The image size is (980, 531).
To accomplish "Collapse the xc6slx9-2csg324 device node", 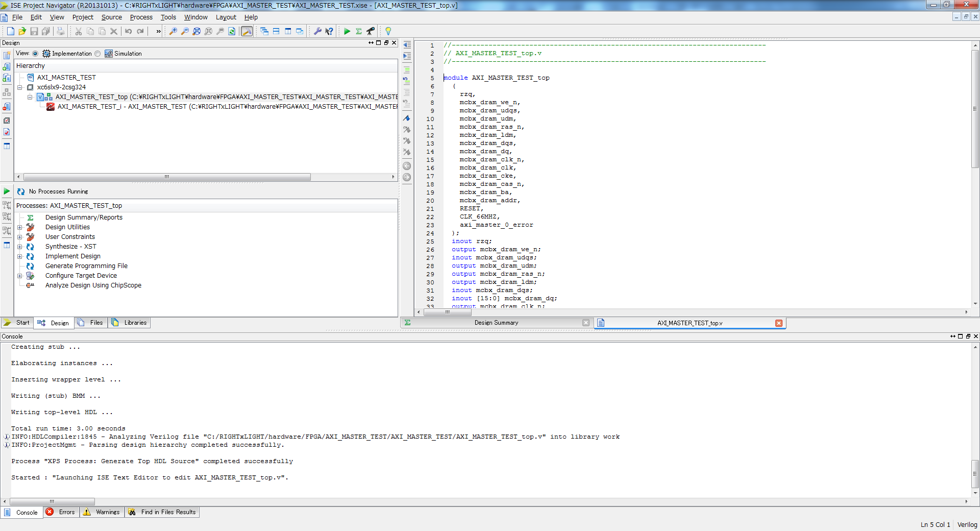I will pos(20,87).
